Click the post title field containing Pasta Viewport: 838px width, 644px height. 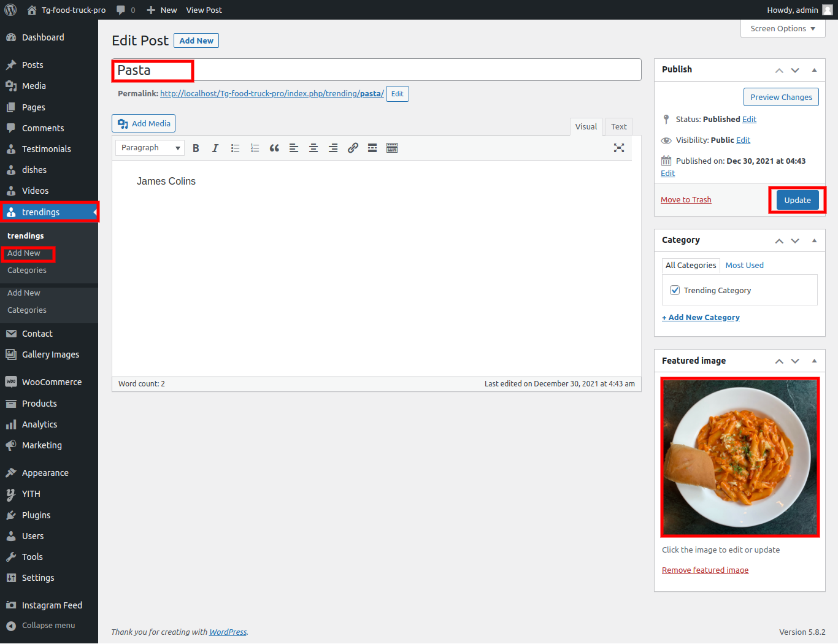375,70
